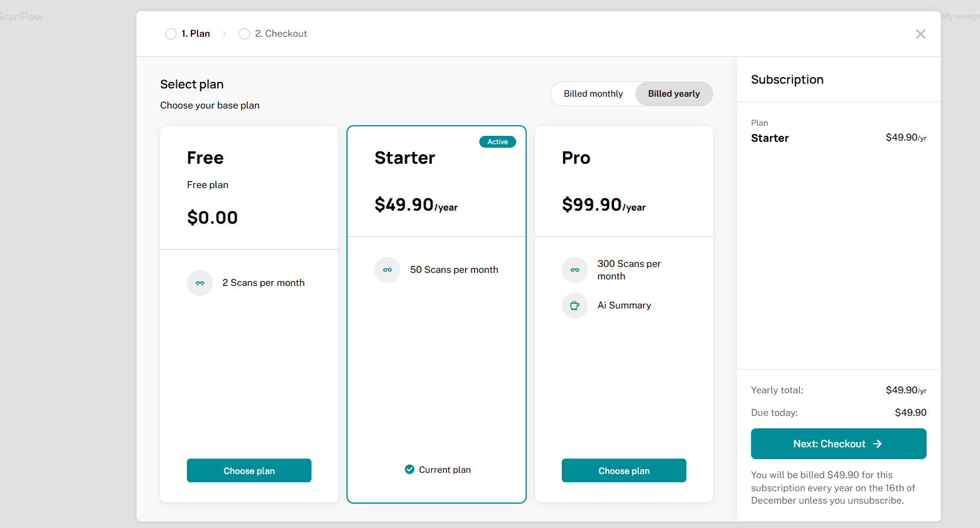The image size is (980, 528).
Task: Click the chevron between Plan and Checkout steps
Action: tap(224, 34)
